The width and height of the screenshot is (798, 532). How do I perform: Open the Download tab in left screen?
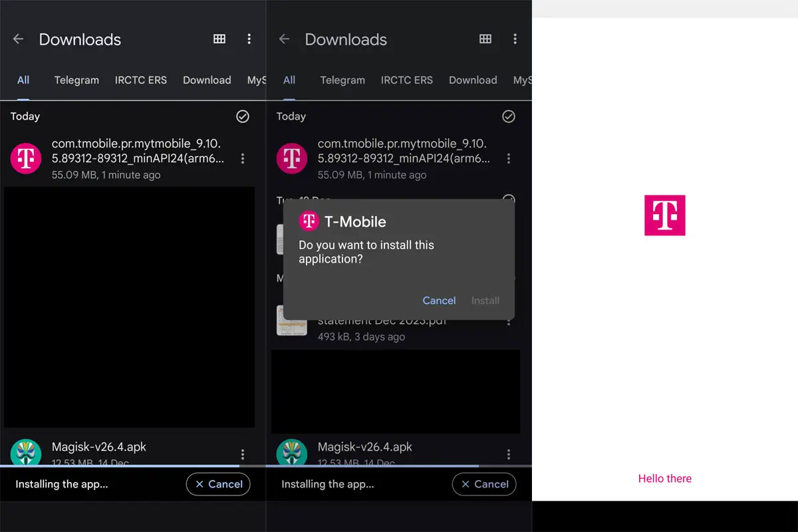pyautogui.click(x=207, y=80)
